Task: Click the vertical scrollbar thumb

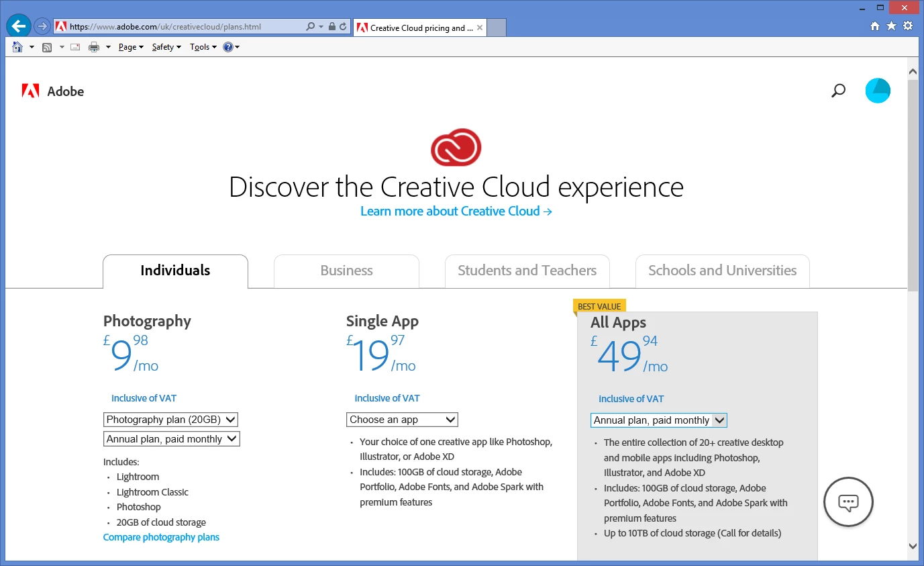Action: pyautogui.click(x=913, y=185)
